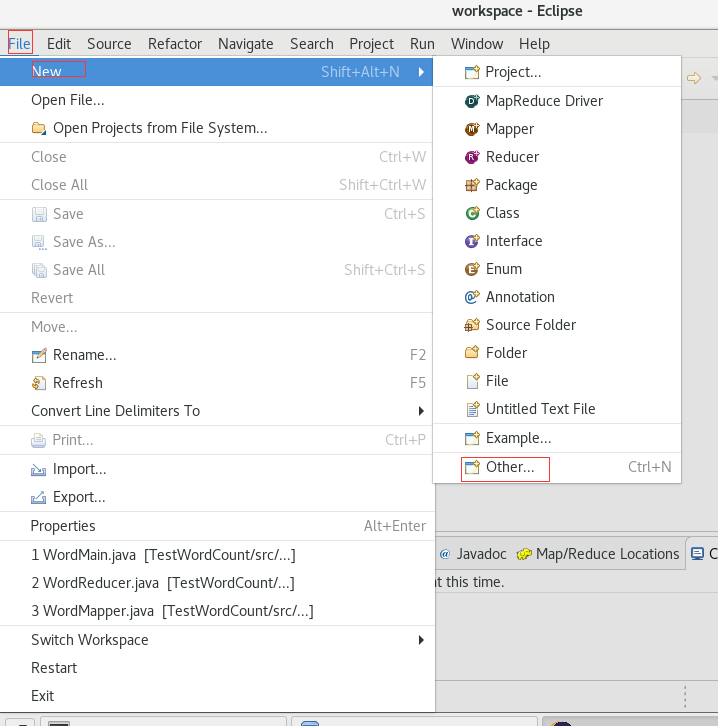Screen dimensions: 718x726
Task: Click the Annotation @ icon
Action: (472, 297)
